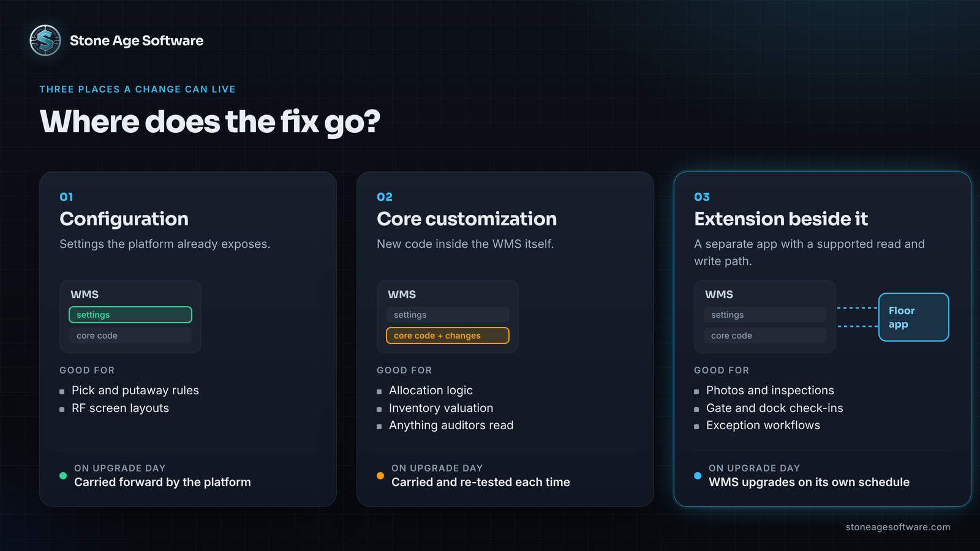Click 'WMS upgrades on its own schedule' text
This screenshot has height=551, width=980.
pyautogui.click(x=809, y=482)
